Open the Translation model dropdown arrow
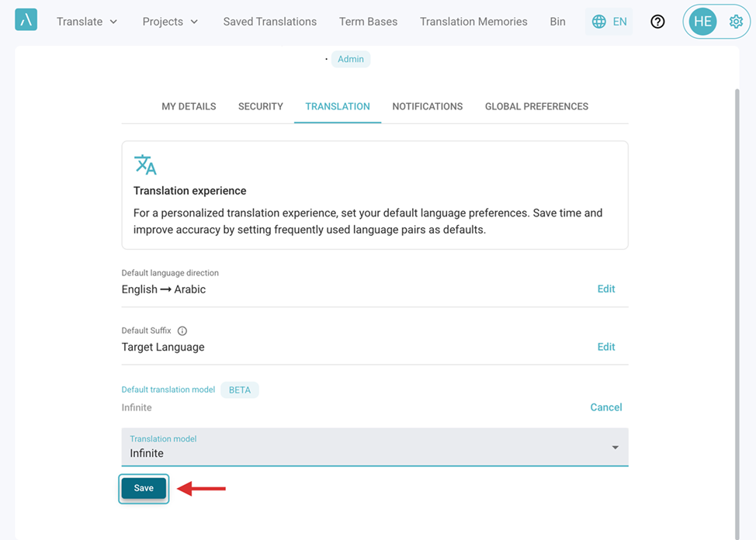The width and height of the screenshot is (756, 540). coord(616,448)
